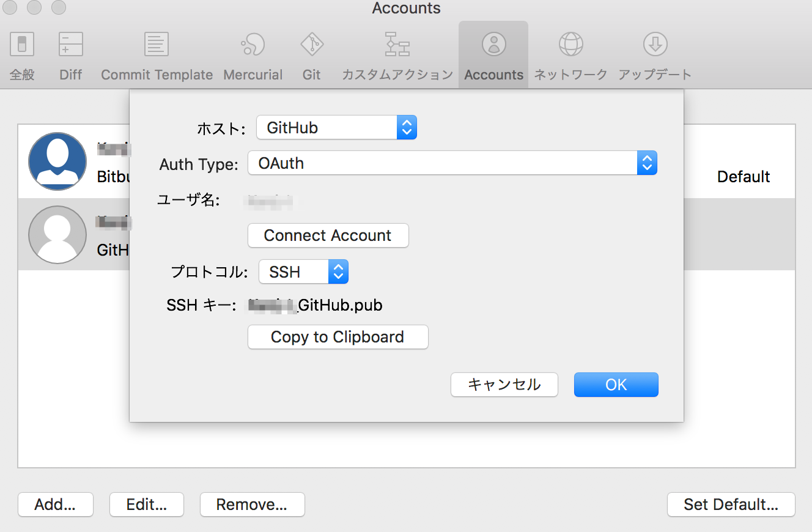The height and width of the screenshot is (532, 812).
Task: Click the アップデート tab label
Action: [655, 75]
